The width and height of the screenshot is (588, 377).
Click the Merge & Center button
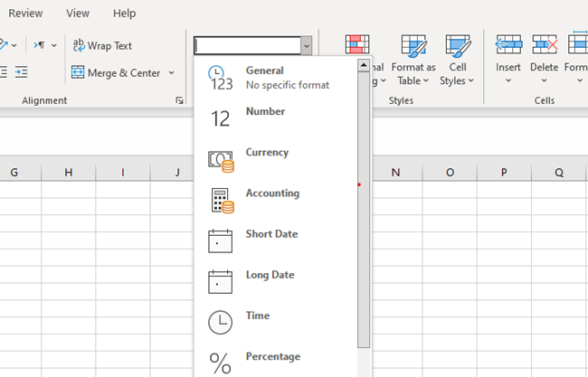click(x=116, y=72)
